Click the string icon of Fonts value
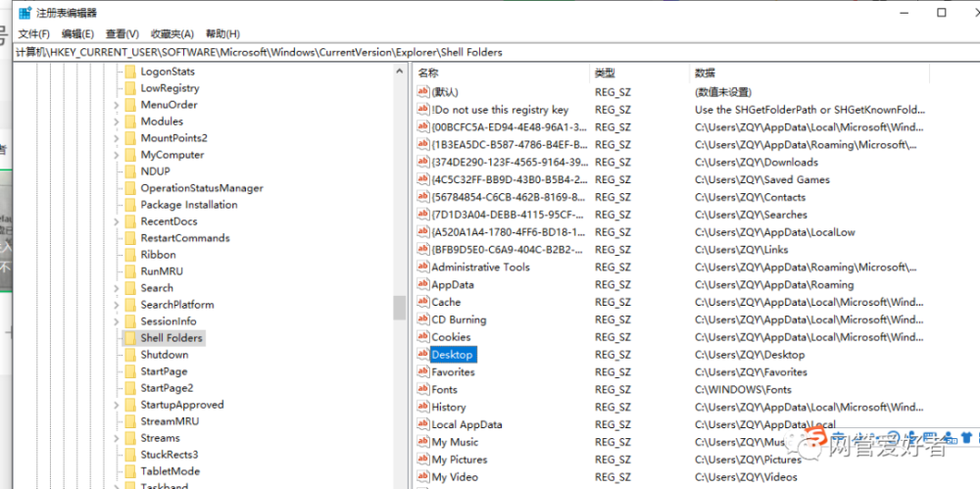This screenshot has height=489, width=980. [423, 390]
